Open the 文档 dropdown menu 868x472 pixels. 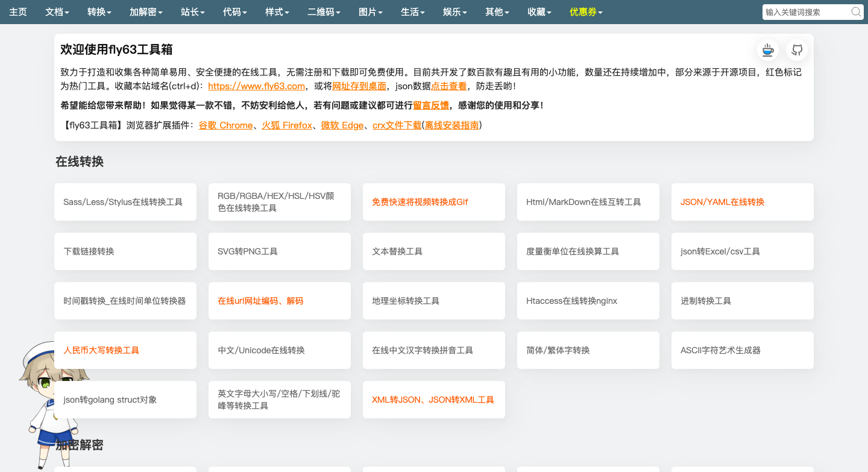click(x=57, y=11)
